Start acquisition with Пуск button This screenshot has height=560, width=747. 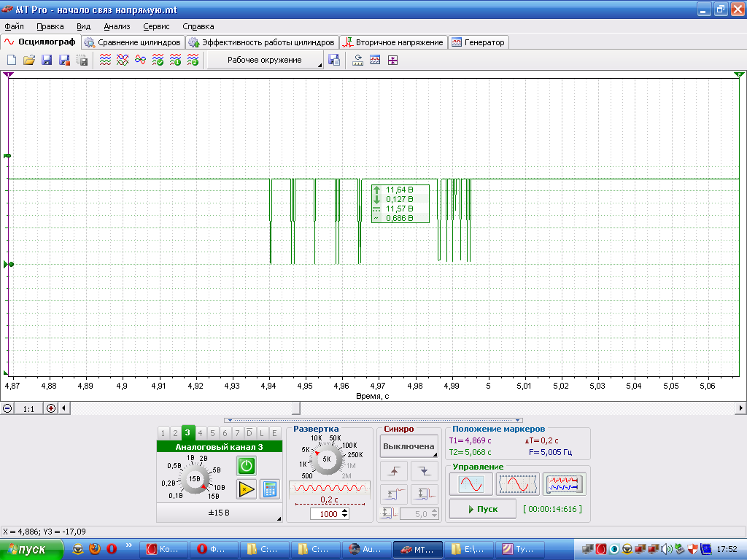coord(483,509)
